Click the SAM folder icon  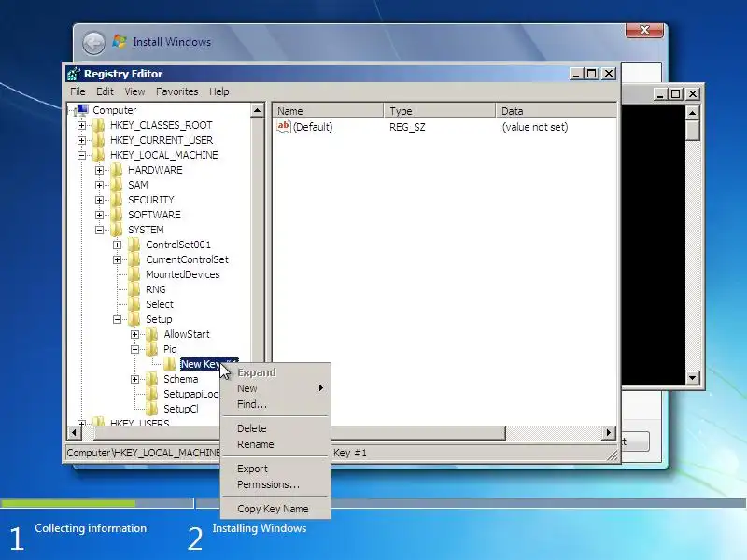117,185
